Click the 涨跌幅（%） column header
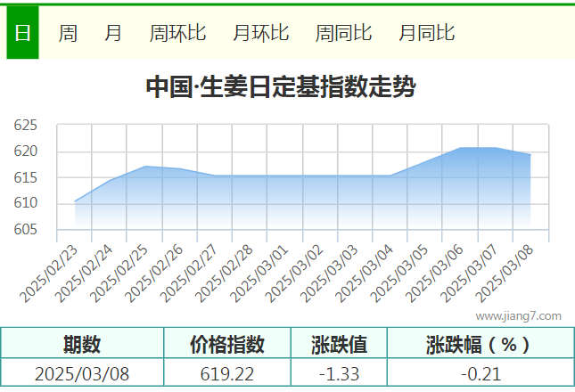 click(x=479, y=344)
